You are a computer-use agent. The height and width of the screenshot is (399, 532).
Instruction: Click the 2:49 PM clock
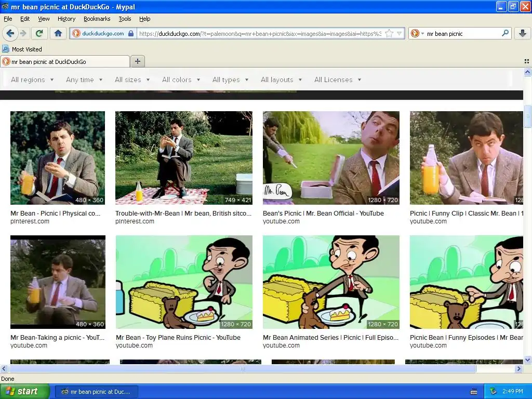tap(513, 392)
